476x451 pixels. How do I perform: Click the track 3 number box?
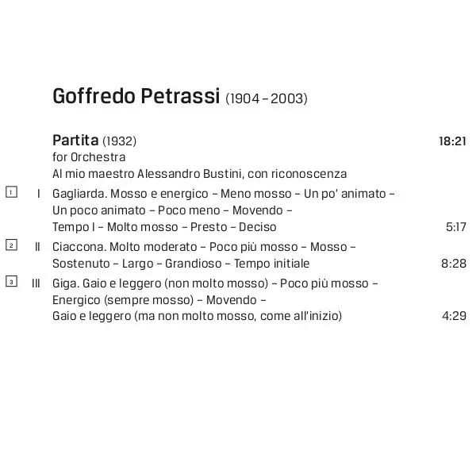pyautogui.click(x=11, y=281)
